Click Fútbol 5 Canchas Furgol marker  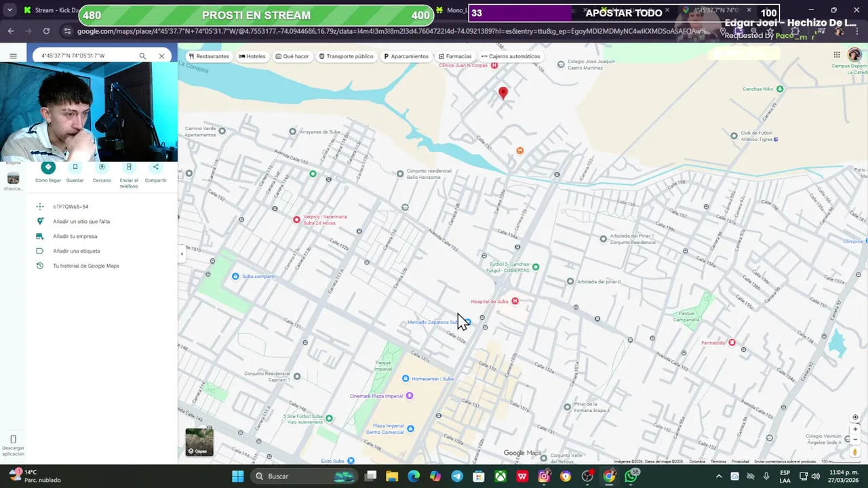point(536,267)
